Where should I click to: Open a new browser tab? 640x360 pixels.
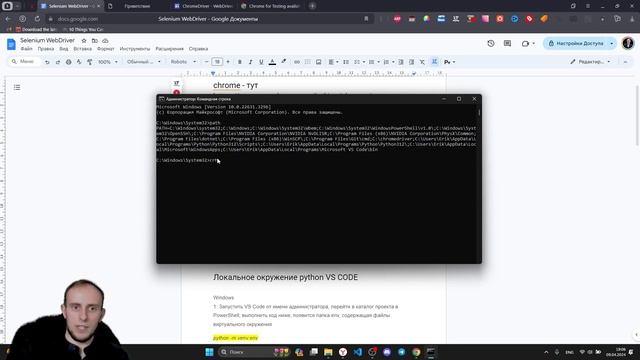(312, 6)
